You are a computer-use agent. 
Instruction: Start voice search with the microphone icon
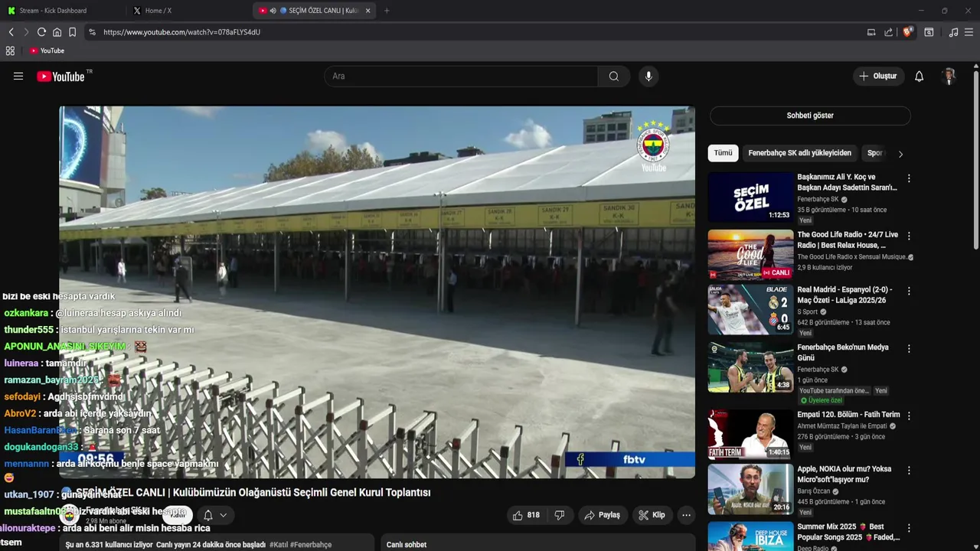coord(648,77)
